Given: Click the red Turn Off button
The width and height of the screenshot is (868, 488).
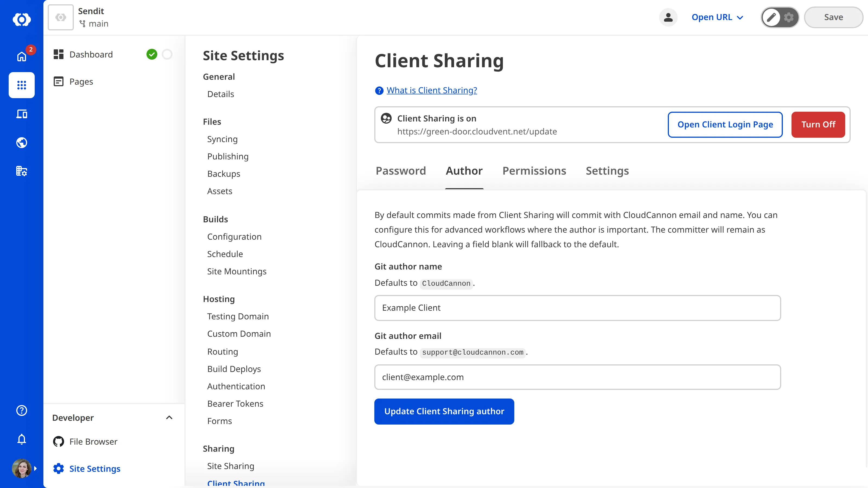Looking at the screenshot, I should pyautogui.click(x=818, y=125).
